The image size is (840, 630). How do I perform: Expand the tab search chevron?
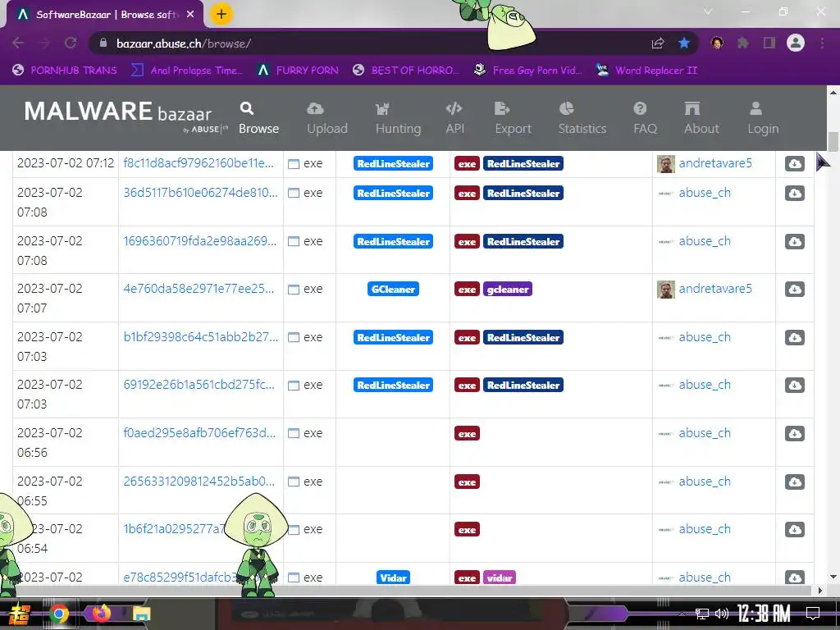pyautogui.click(x=708, y=11)
